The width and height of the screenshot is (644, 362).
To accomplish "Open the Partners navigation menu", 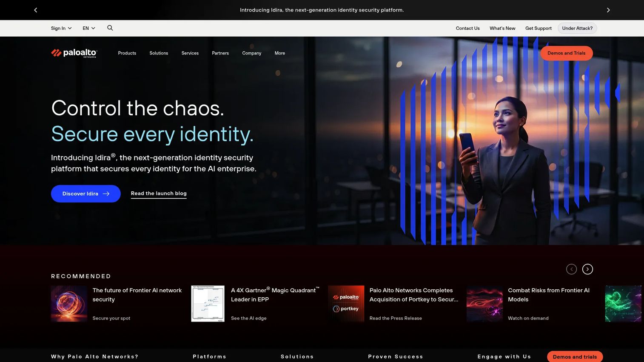I will point(220,53).
